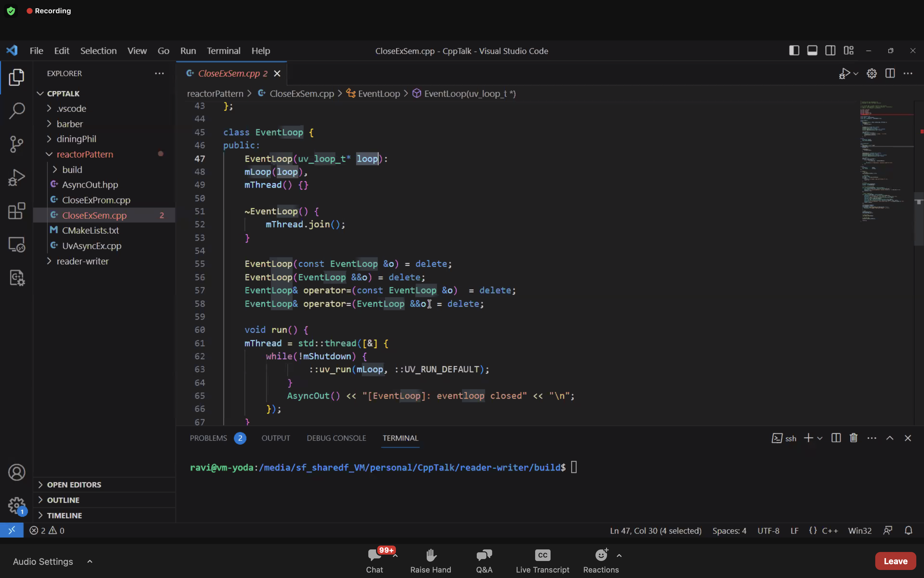Open the editor settings gear icon
924x578 pixels.
872,74
